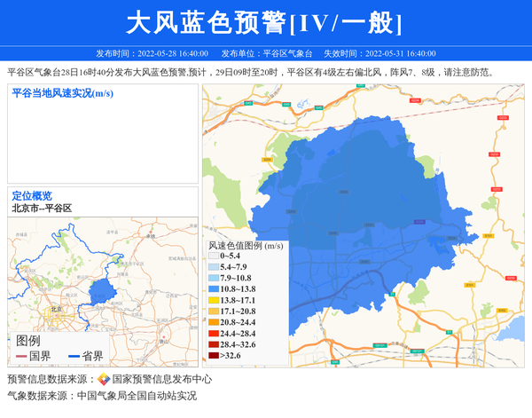Image resolution: width=532 pixels, height=418 pixels.
Task: Click the 中国气象局全国自动站实况 source text
Action: pos(137,396)
